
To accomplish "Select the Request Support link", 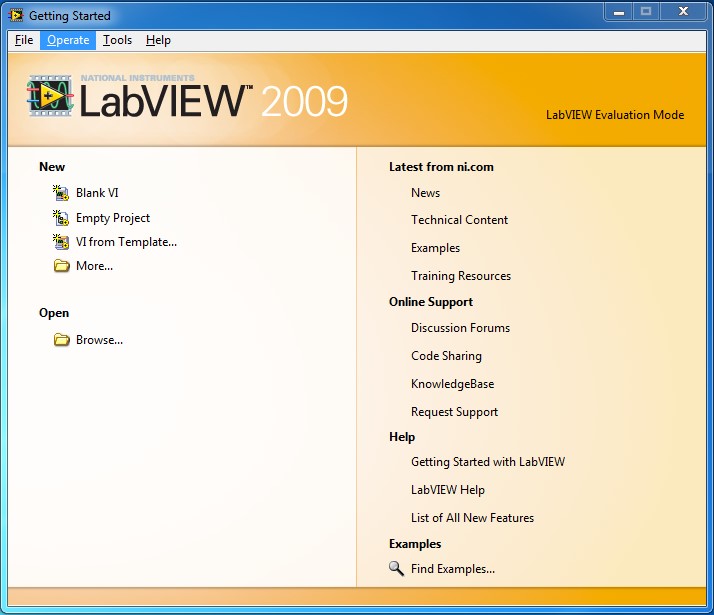I will 454,412.
